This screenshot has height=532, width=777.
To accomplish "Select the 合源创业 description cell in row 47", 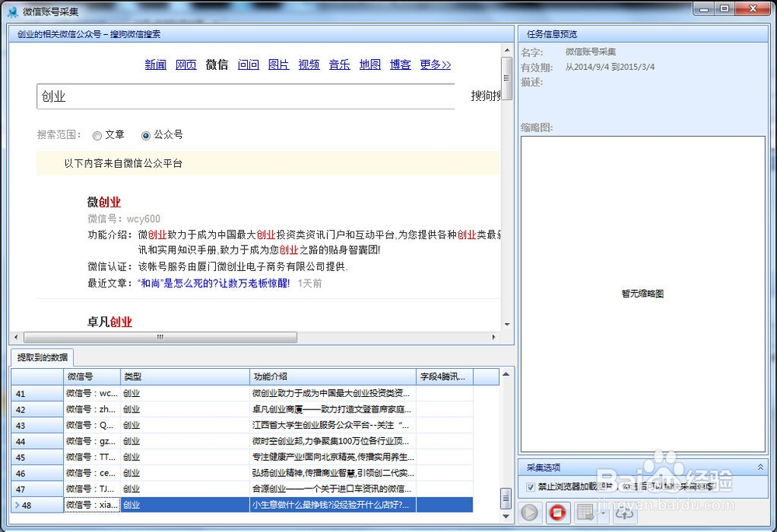I will pos(333,489).
